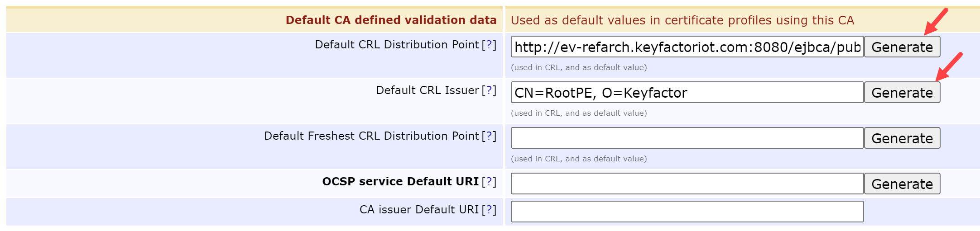The width and height of the screenshot is (980, 231).
Task: Click the CRL Distribution Point URL field
Action: [x=687, y=47]
